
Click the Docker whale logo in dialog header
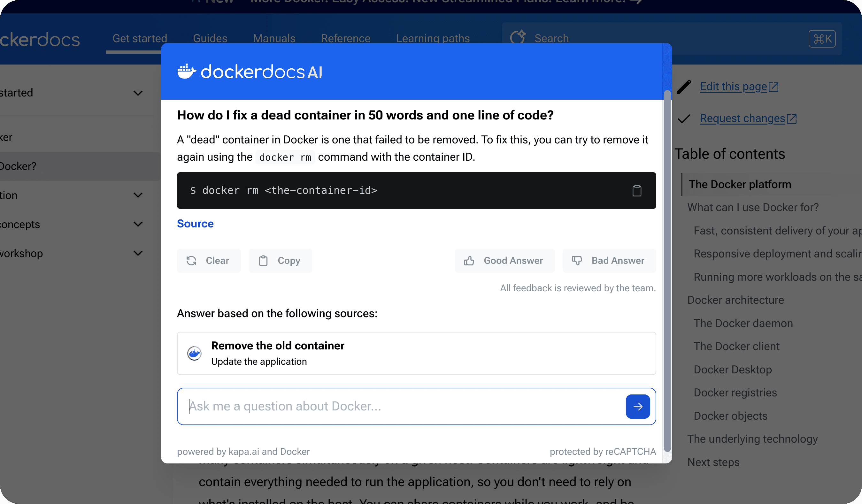[x=186, y=72]
